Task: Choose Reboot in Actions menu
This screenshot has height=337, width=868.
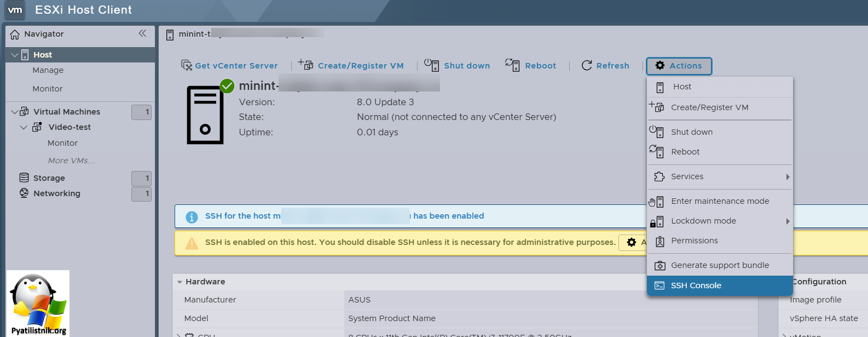Action: pyautogui.click(x=720, y=152)
